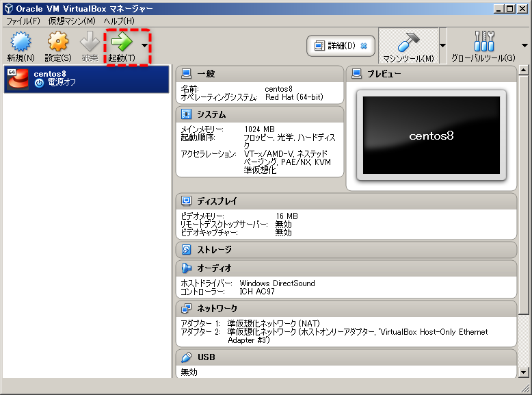Open the システム section title
Screen dimensions: 532x395
click(211, 114)
